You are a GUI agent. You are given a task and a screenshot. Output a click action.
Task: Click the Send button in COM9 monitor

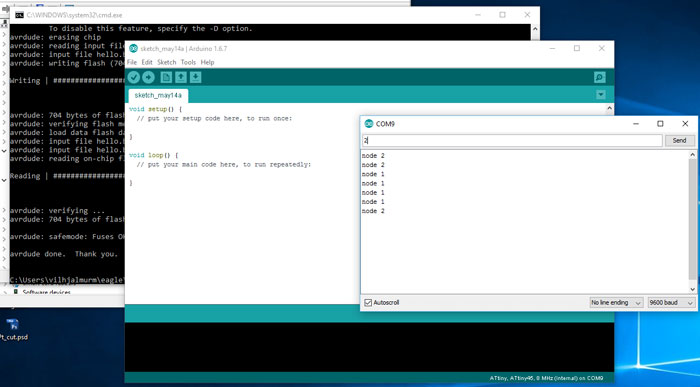[679, 140]
